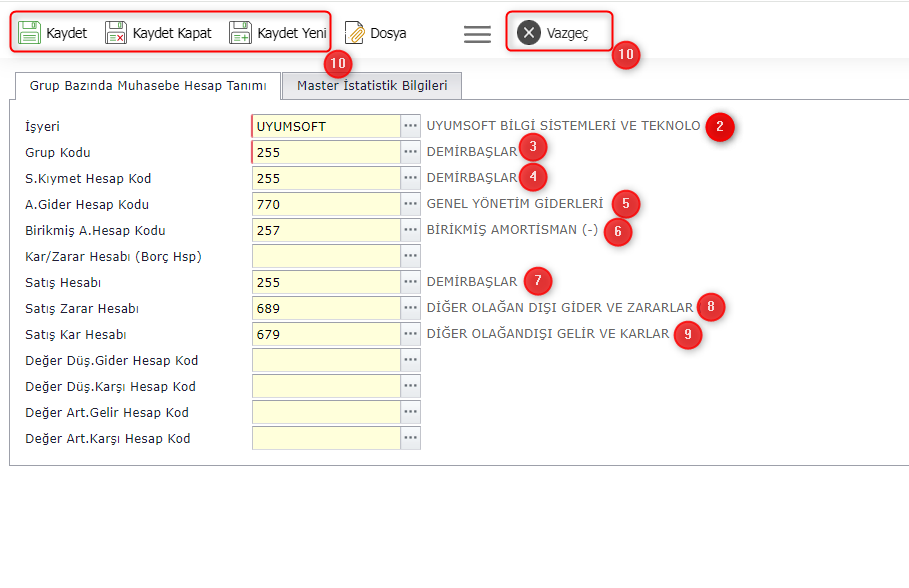Image resolution: width=909 pixels, height=588 pixels.
Task: Click the Değer Art.Karşı Hesap Kod input
Action: click(326, 438)
